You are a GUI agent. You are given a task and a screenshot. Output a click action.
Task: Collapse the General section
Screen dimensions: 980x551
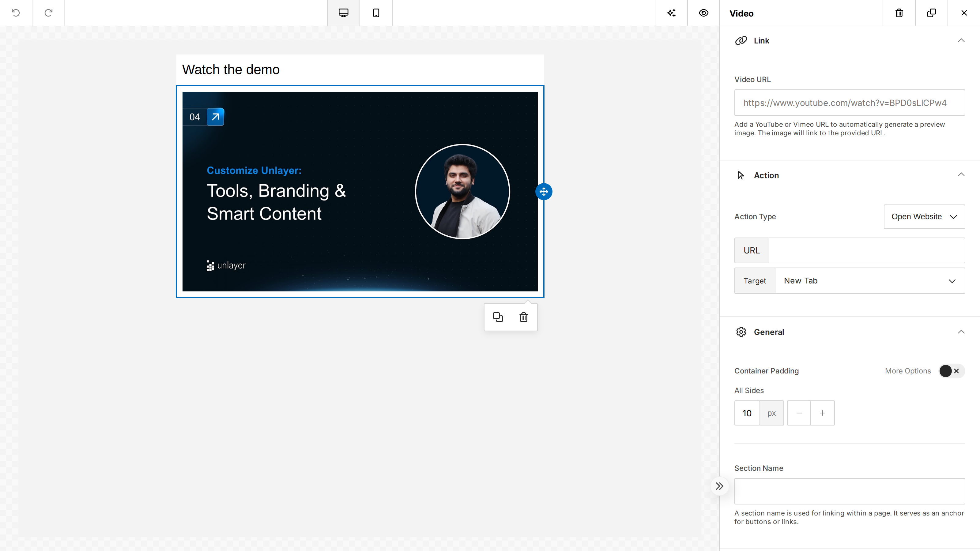pos(961,332)
